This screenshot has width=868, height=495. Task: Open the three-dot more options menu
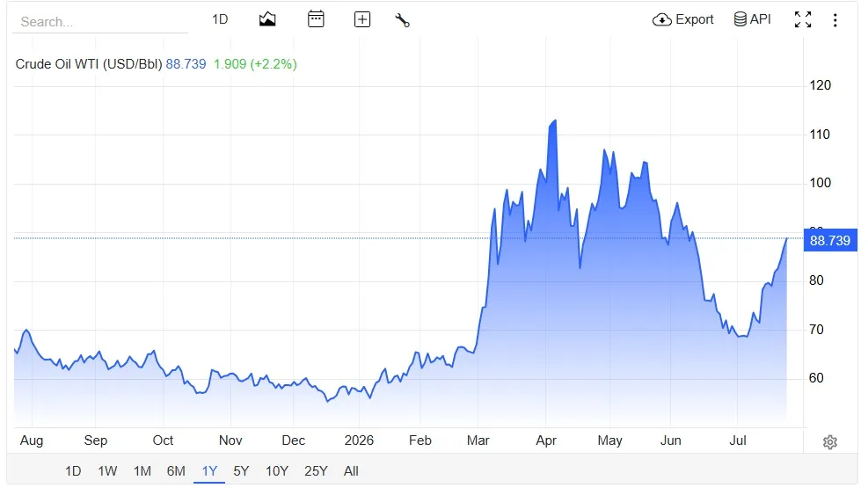pyautogui.click(x=835, y=20)
